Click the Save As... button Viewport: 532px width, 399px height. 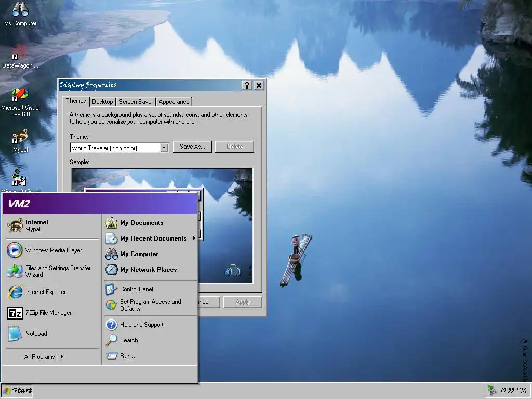(192, 147)
